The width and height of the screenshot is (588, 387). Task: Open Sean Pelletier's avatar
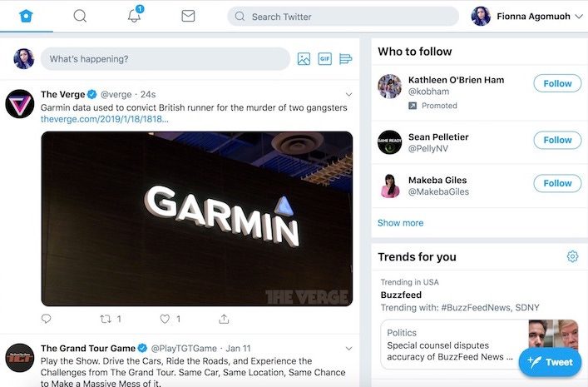[x=389, y=142]
